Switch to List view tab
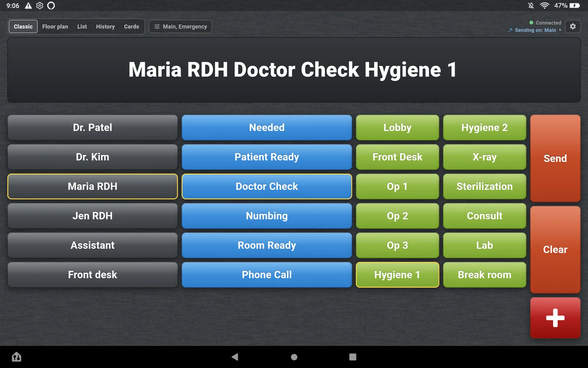 pyautogui.click(x=82, y=26)
